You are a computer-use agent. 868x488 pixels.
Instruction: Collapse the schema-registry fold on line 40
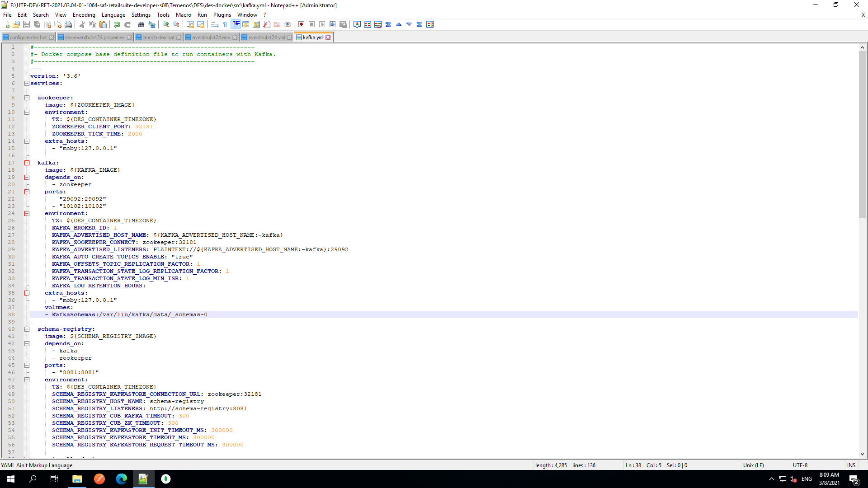(x=27, y=329)
